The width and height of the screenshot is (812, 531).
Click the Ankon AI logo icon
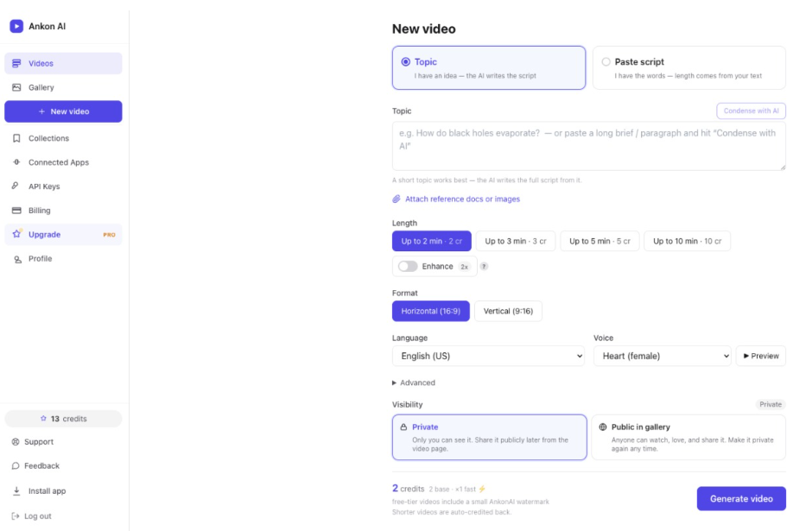click(x=16, y=26)
